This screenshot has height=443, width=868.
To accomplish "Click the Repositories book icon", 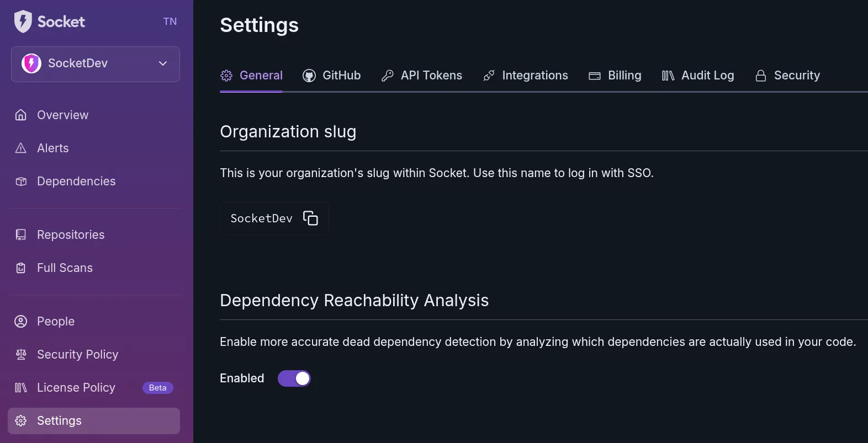I will (21, 235).
